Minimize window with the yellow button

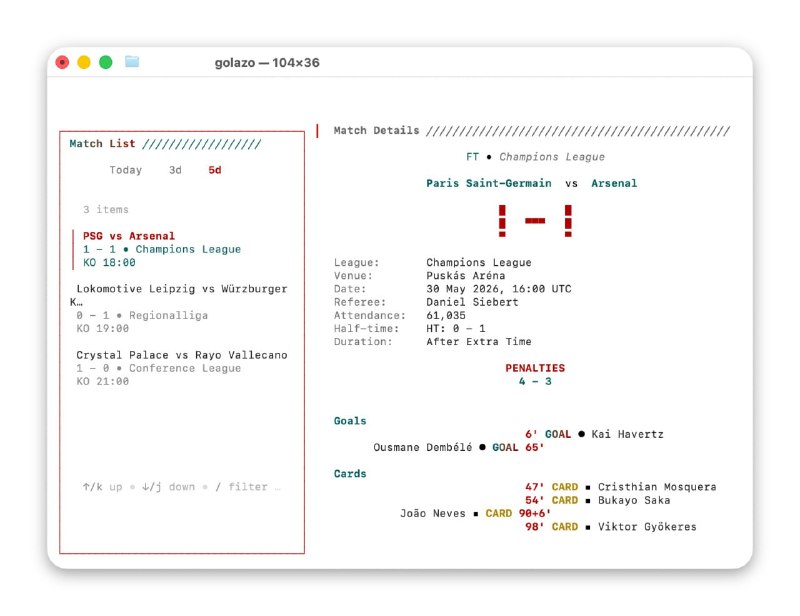tap(84, 62)
